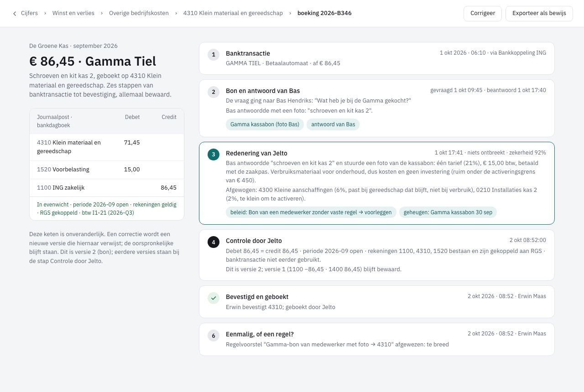Click Erwin bevestigt 4310 text
Image resolution: width=584 pixels, height=392 pixels.
point(281,307)
